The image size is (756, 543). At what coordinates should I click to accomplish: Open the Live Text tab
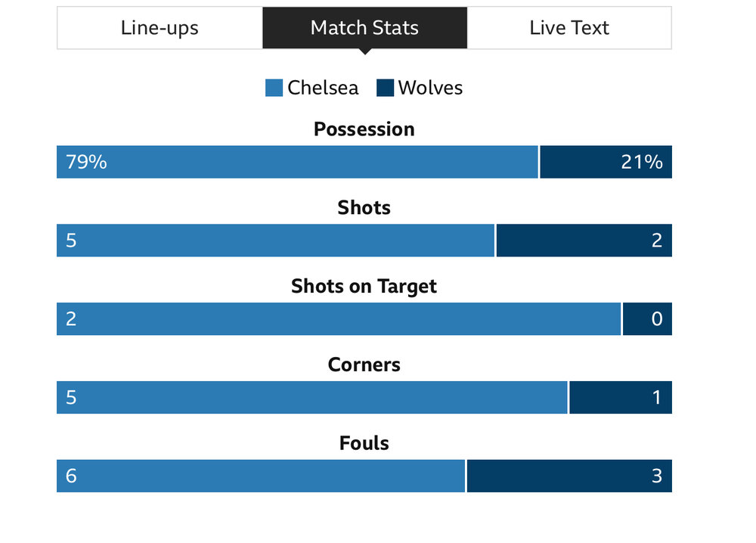pyautogui.click(x=569, y=28)
